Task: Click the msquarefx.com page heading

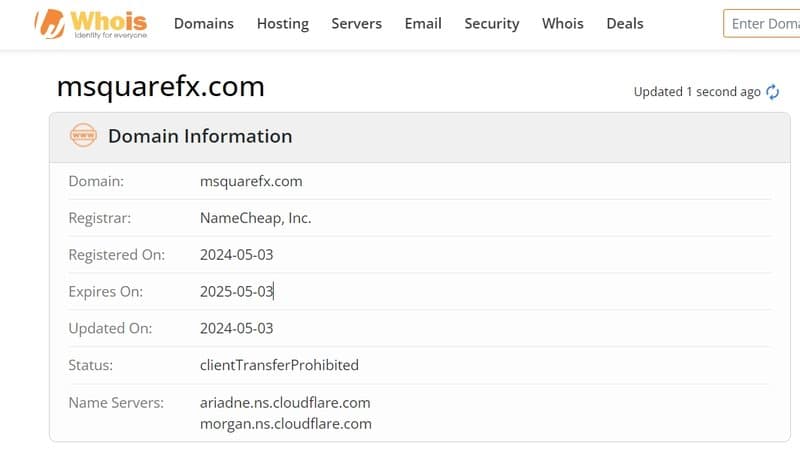Action: tap(161, 87)
